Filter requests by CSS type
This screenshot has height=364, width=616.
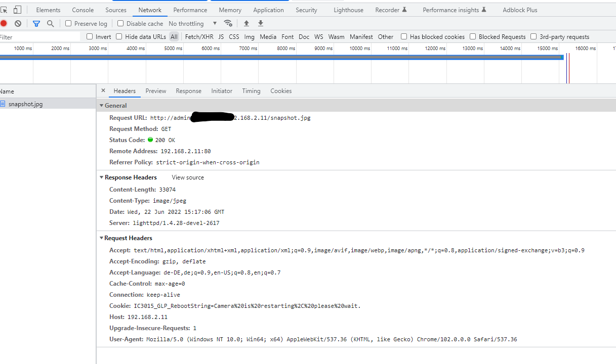pyautogui.click(x=234, y=36)
